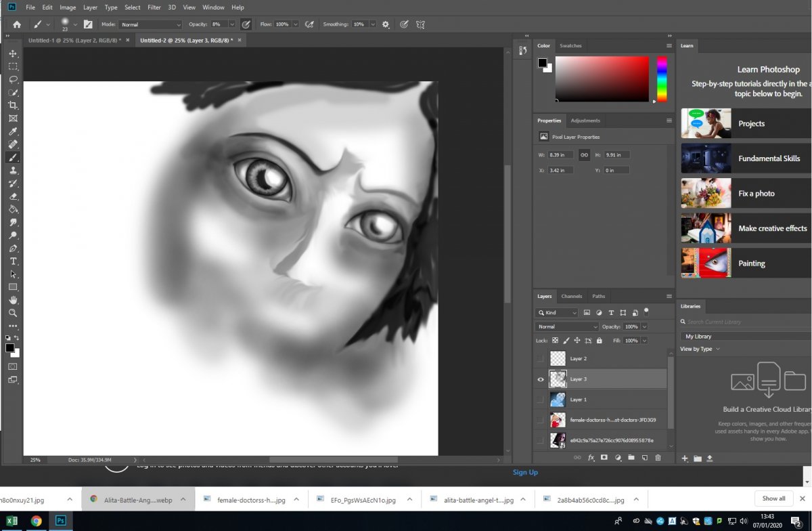Toggle visibility of Layer 1

[540, 400]
